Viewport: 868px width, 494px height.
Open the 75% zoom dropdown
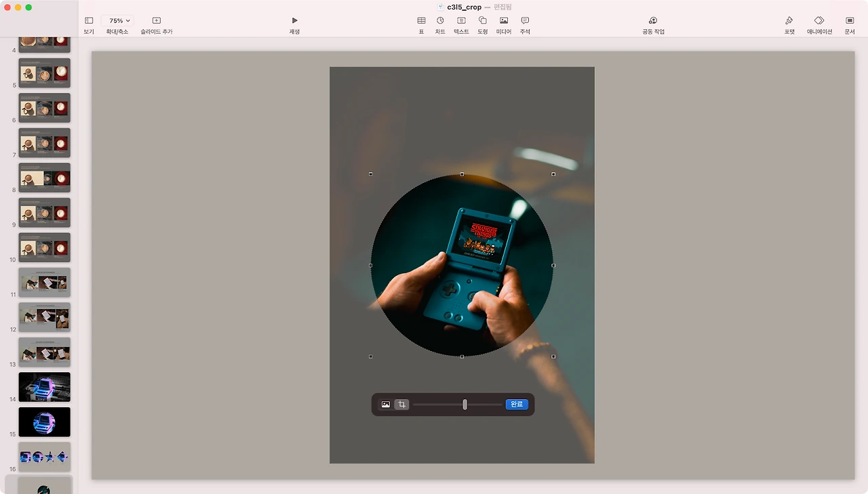pos(117,21)
